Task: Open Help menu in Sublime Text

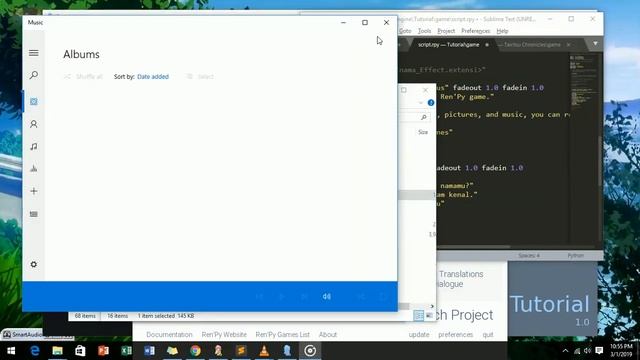Action: [x=502, y=31]
